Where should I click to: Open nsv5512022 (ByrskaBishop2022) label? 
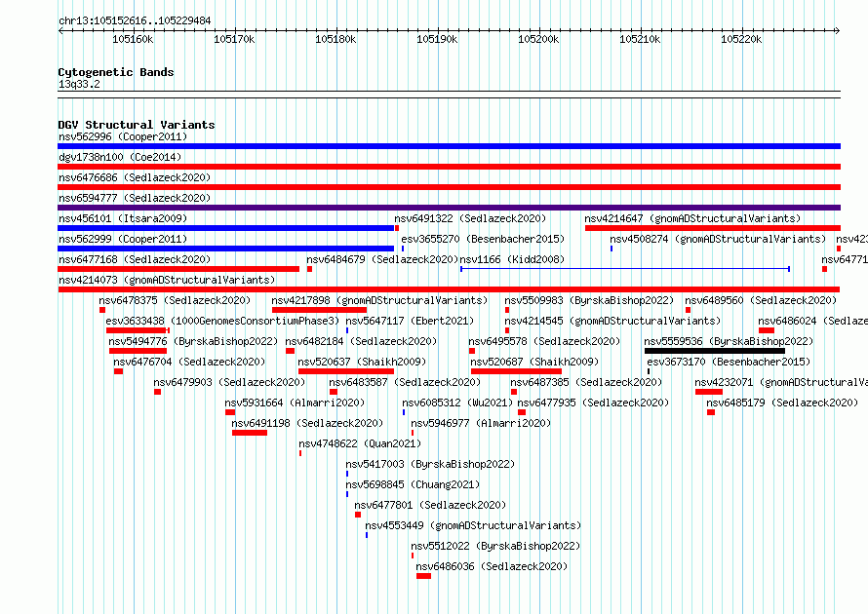[x=495, y=546]
